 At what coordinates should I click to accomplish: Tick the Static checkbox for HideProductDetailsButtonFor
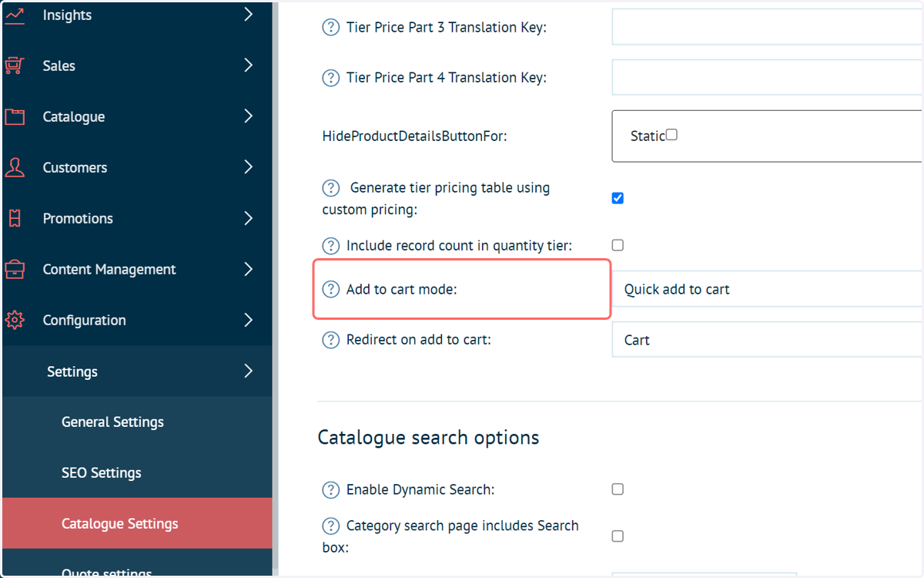tap(671, 135)
